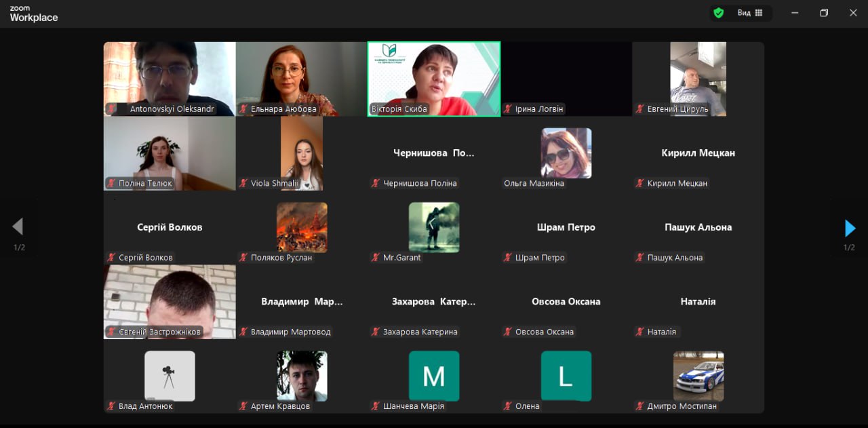
Task: Select Євгеній Застрожніков's video tile
Action: click(x=170, y=302)
